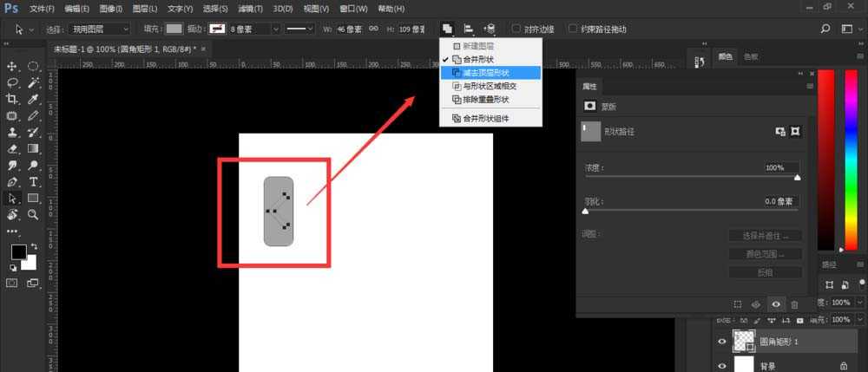Select the Eyedropper tool

pos(33,100)
